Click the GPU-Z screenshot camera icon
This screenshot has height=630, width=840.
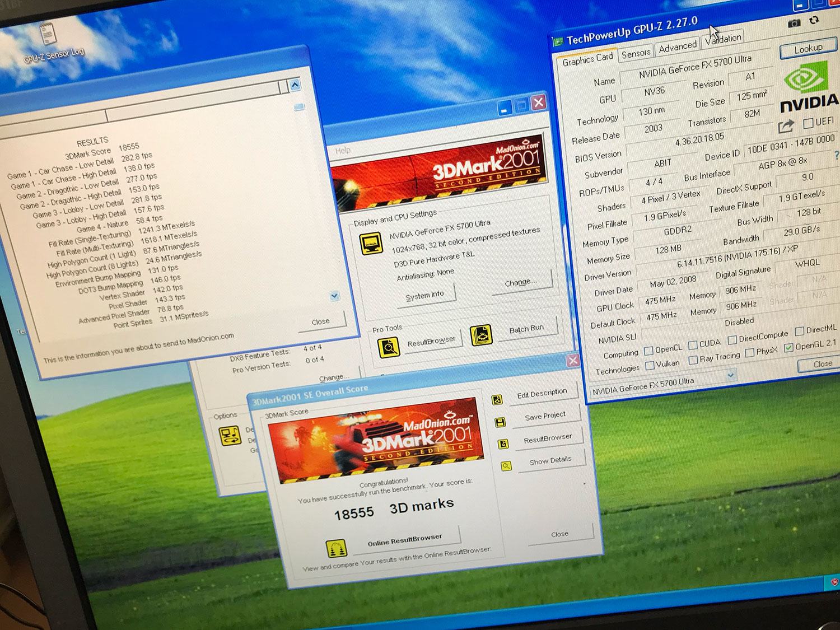(x=794, y=23)
